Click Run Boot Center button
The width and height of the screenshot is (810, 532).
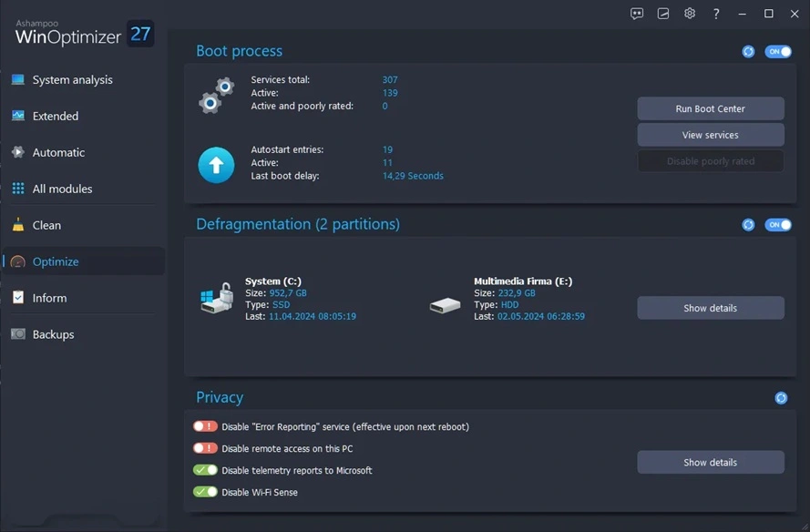coord(711,108)
